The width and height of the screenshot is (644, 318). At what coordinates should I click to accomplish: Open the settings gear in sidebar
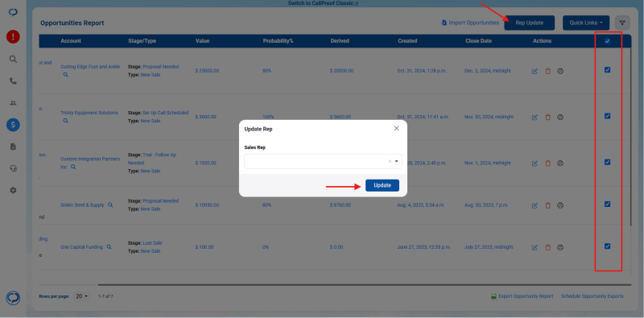[13, 191]
